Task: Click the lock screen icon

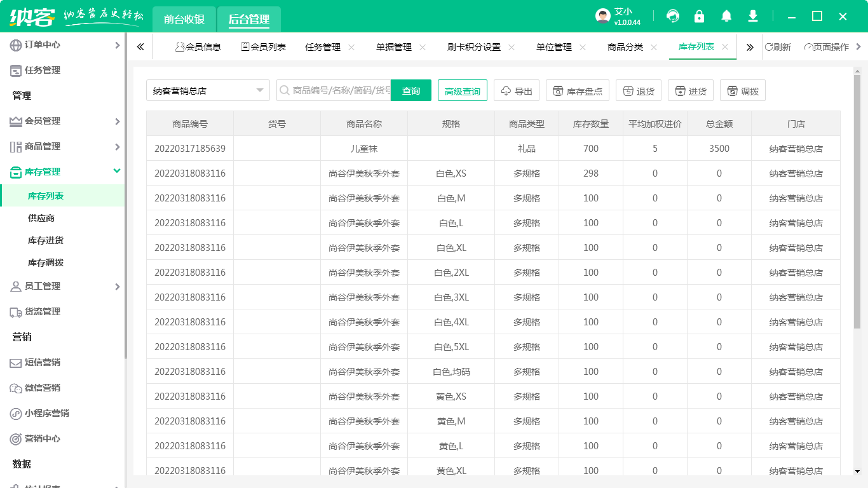Action: coord(699,17)
